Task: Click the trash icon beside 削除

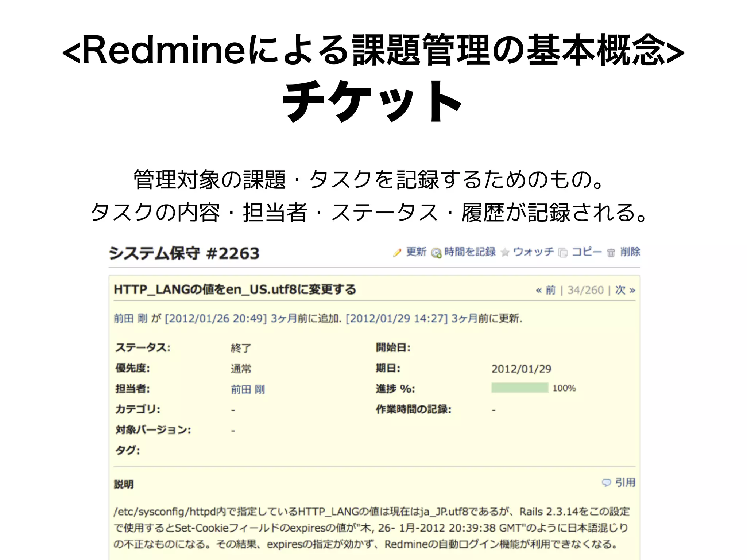Action: [611, 253]
